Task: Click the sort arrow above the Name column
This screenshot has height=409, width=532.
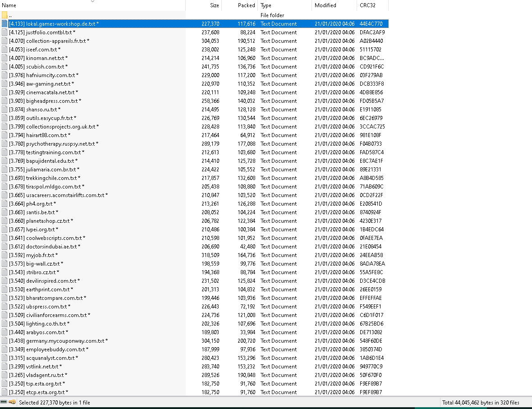Action: coord(92,1)
